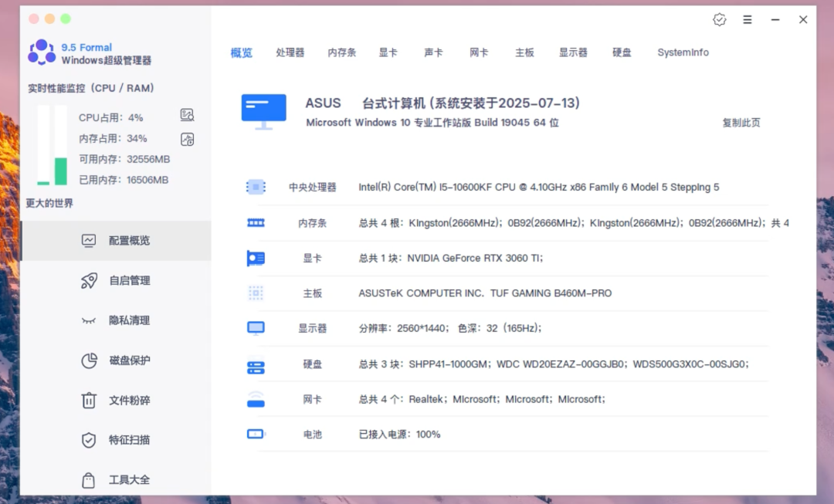Click the TUF GAMING B460M-PRO motherboard text
This screenshot has height=504, width=834.
(485, 293)
